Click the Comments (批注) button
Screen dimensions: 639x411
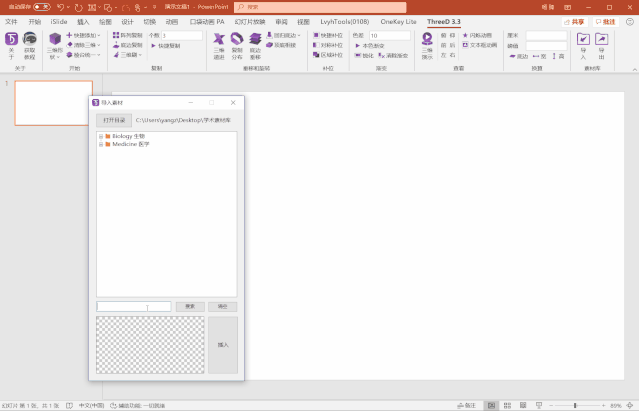point(605,22)
